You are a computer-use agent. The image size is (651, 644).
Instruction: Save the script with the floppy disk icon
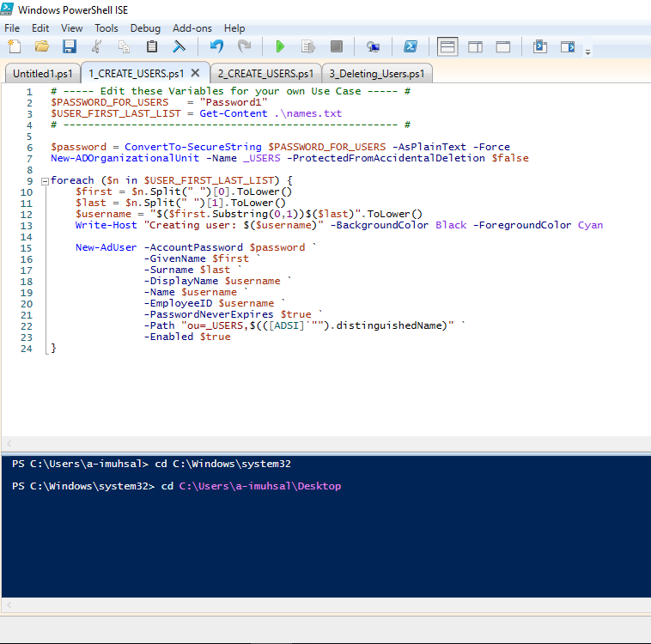point(69,46)
